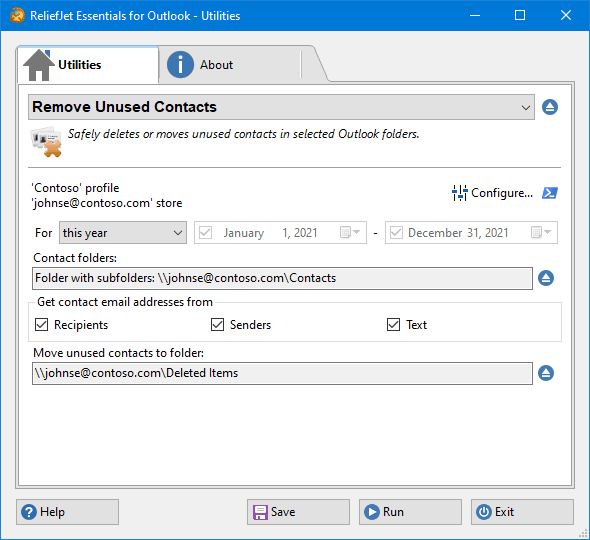This screenshot has height=540, width=590.
Task: Uncheck the Recipients checkbox
Action: (x=41, y=324)
